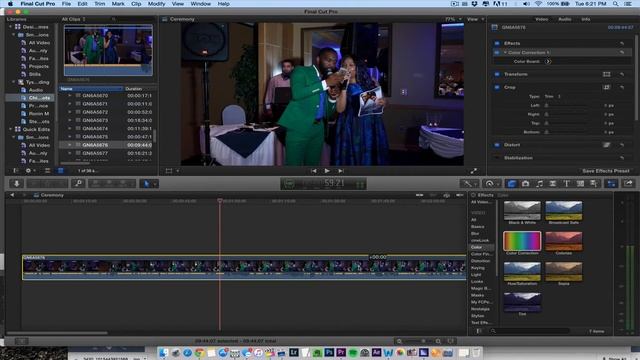640x360 pixels.
Task: Toggle the Effects checkbox in inspector
Action: [497, 43]
